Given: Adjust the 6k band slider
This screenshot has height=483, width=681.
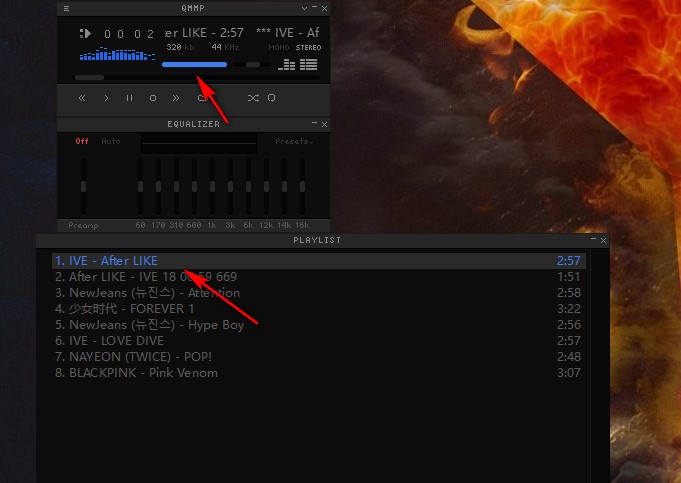Looking at the screenshot, I should [248, 186].
